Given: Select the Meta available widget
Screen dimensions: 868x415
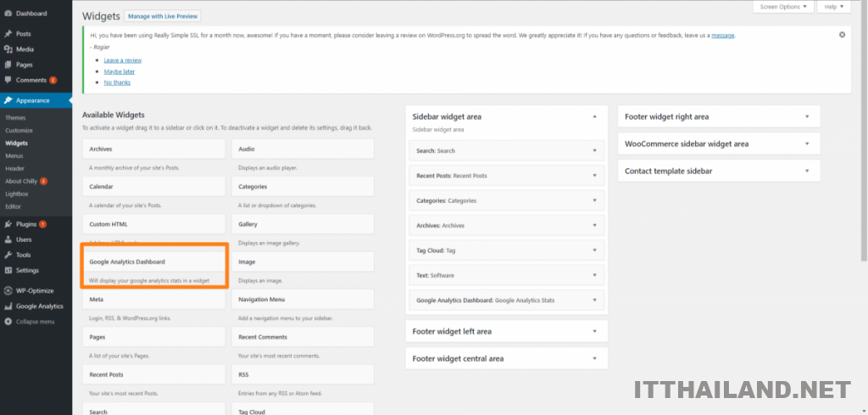Looking at the screenshot, I should (154, 300).
